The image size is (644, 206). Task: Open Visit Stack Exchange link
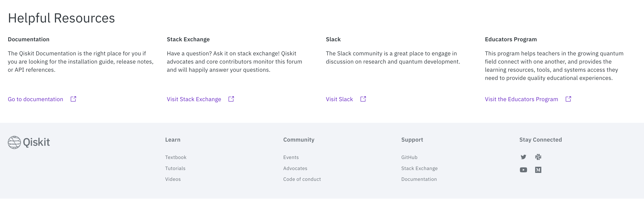194,99
